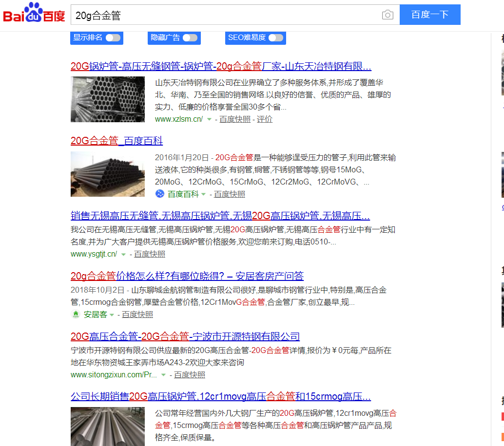
Task: Open 百度快照 for 百度百科 result
Action: 230,194
